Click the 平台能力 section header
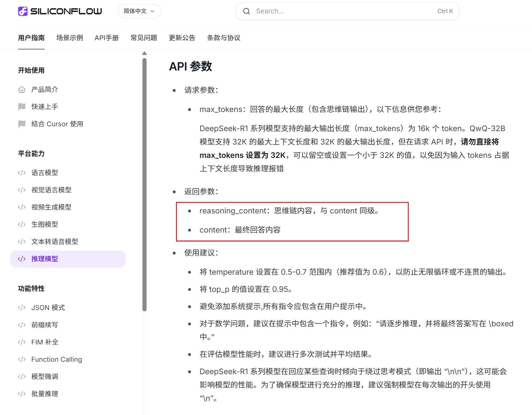The image size is (532, 415). coord(31,154)
